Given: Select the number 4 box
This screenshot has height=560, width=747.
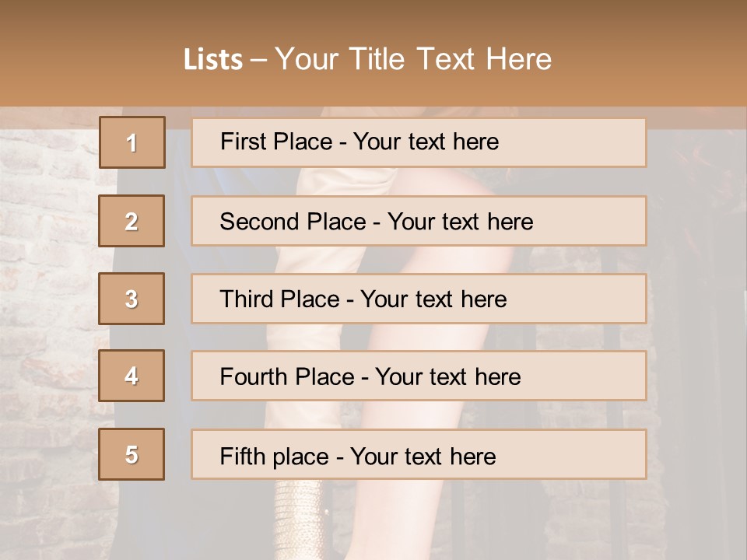Looking at the screenshot, I should [x=132, y=376].
